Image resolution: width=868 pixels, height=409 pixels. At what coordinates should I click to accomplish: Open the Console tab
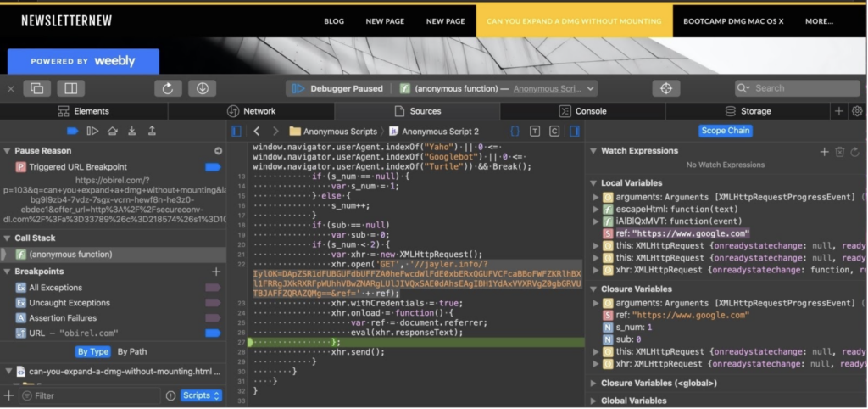coord(582,111)
